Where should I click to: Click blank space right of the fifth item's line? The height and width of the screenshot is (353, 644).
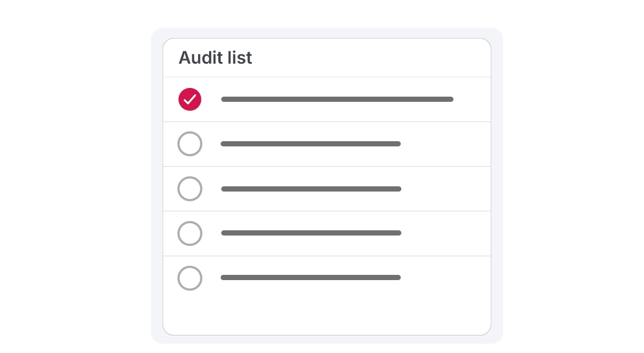(x=445, y=278)
